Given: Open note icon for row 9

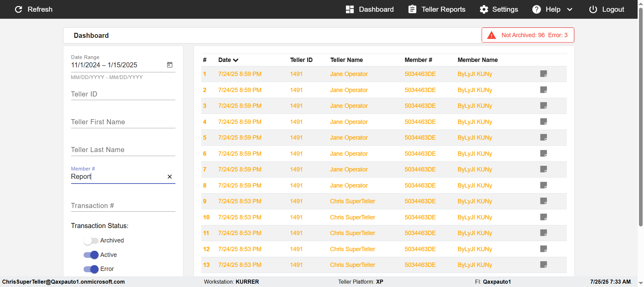Looking at the screenshot, I should tap(544, 201).
